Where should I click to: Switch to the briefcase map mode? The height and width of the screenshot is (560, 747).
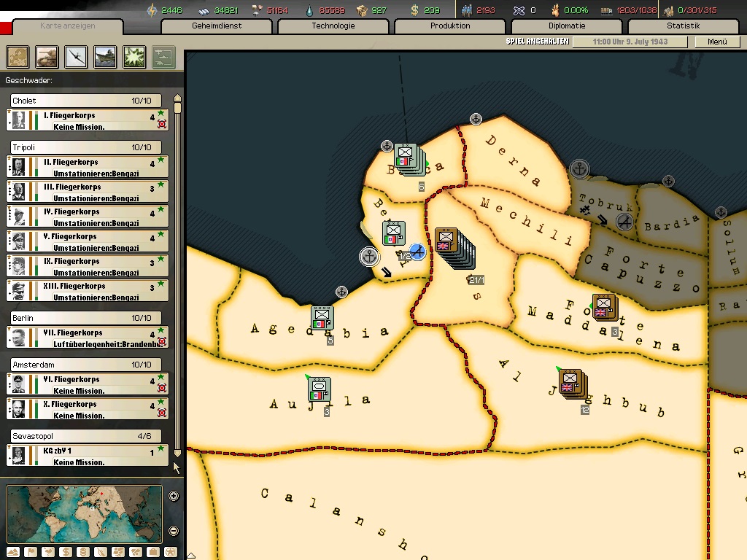153,552
